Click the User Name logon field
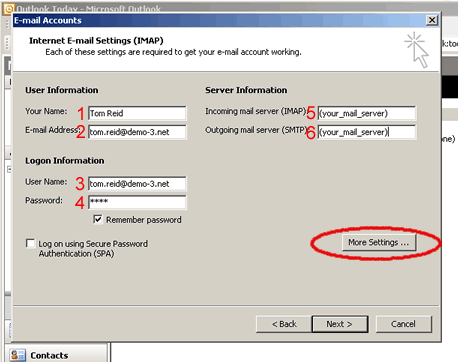458x362 pixels. coord(137,184)
